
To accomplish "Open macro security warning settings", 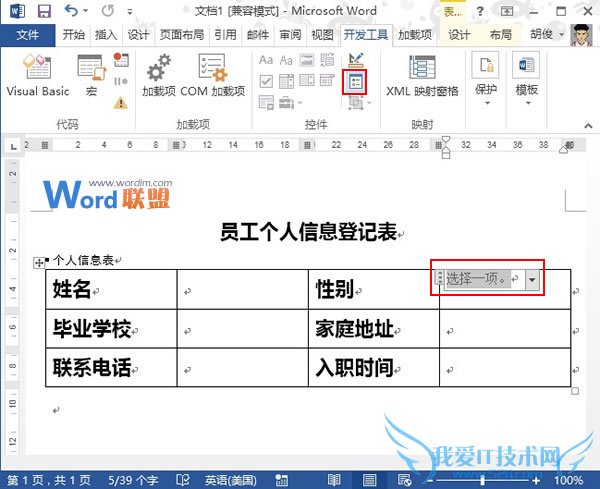I will click(121, 103).
